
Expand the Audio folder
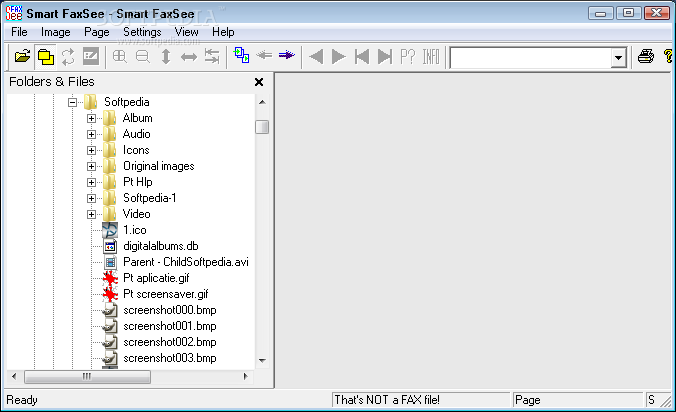coord(91,134)
